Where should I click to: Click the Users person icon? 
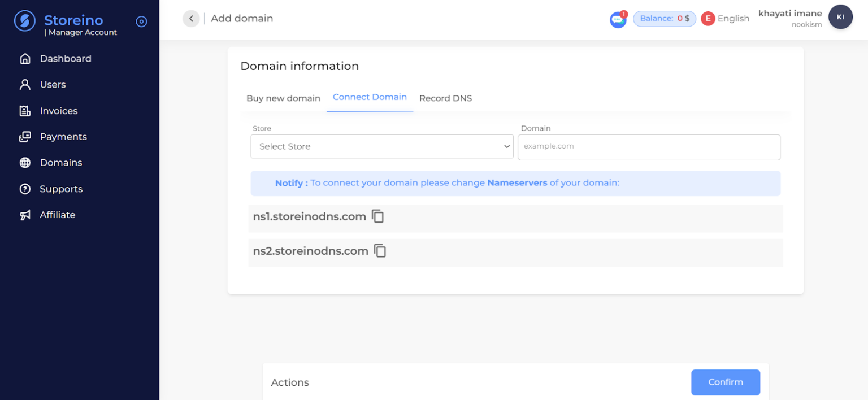coord(25,85)
